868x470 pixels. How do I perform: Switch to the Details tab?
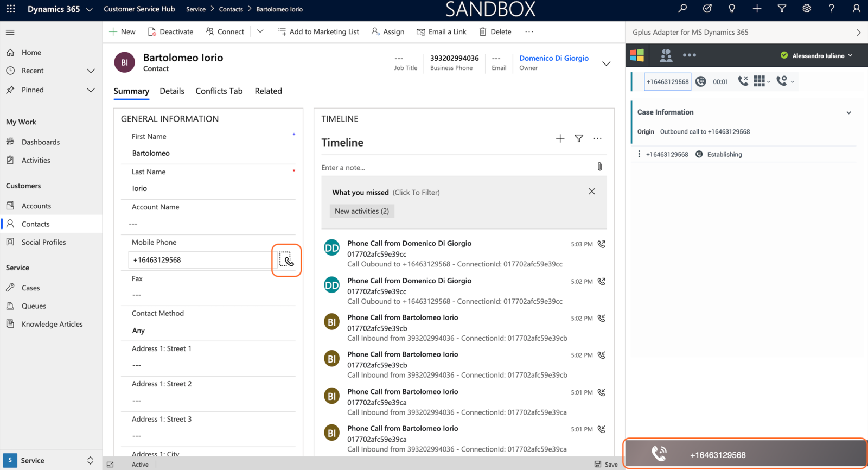point(172,91)
